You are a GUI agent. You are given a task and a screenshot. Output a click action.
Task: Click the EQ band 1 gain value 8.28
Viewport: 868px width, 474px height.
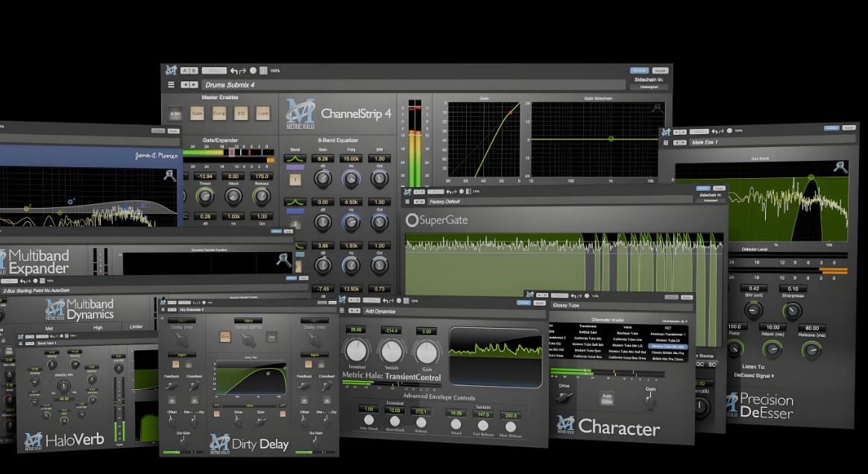point(323,159)
